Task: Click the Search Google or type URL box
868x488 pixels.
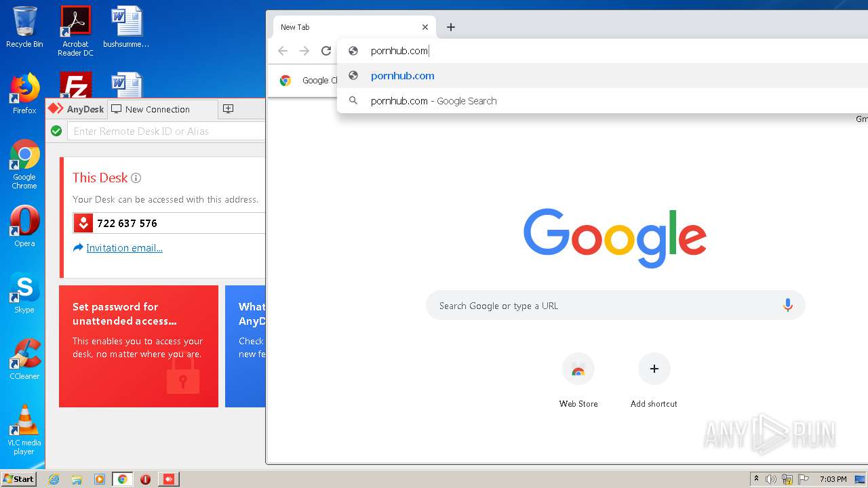Action: (616, 306)
